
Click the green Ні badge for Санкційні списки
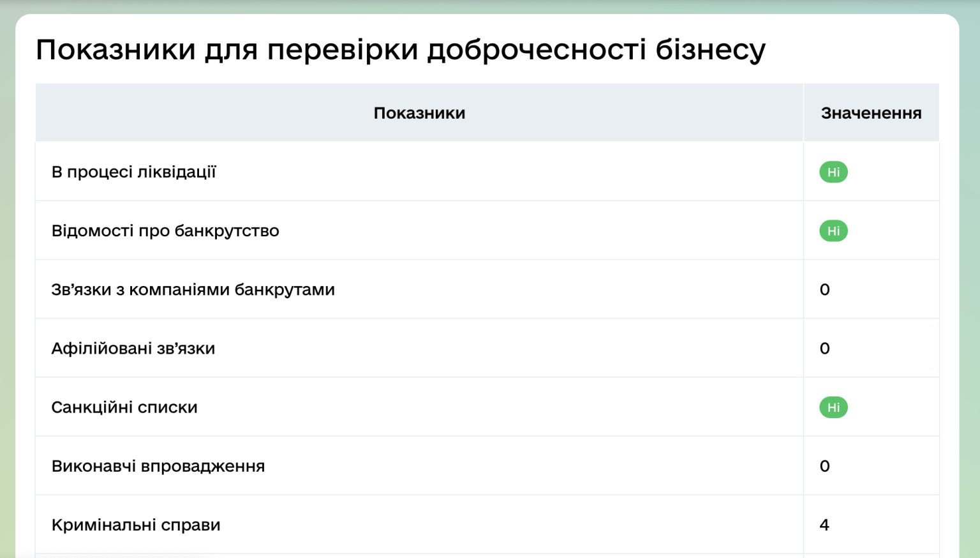click(x=833, y=407)
